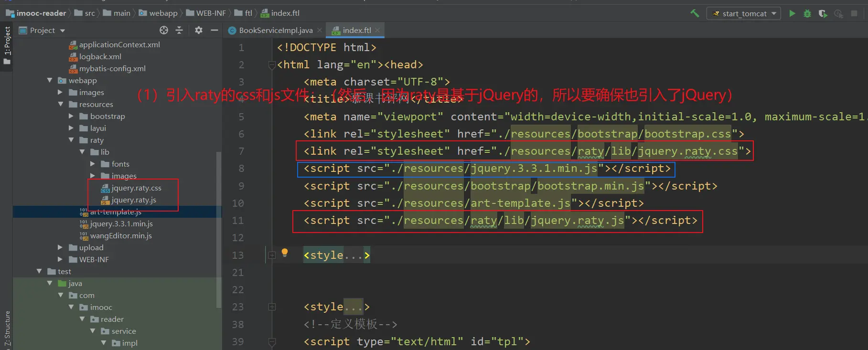Toggle fold marker at line 23 style
Screen dimensions: 868x350
click(x=272, y=307)
